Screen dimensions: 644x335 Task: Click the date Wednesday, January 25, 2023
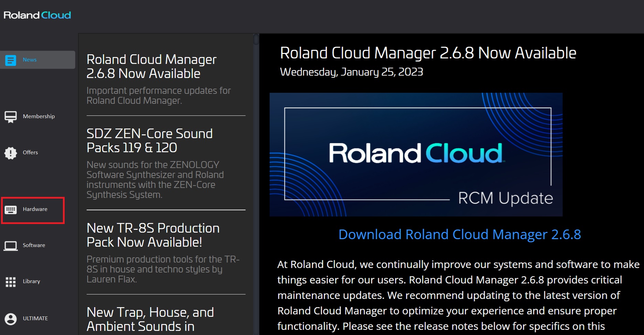point(351,72)
